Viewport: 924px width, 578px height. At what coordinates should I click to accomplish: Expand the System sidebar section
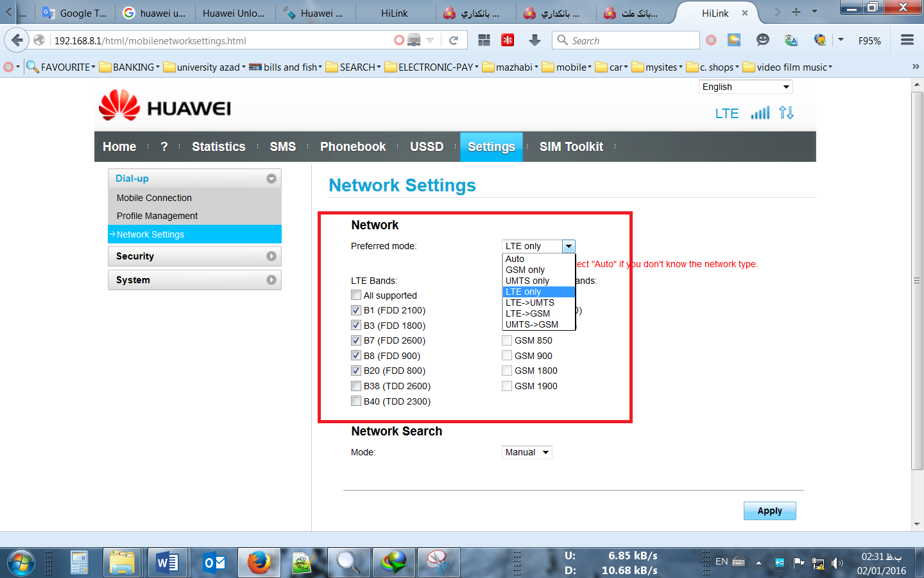194,280
